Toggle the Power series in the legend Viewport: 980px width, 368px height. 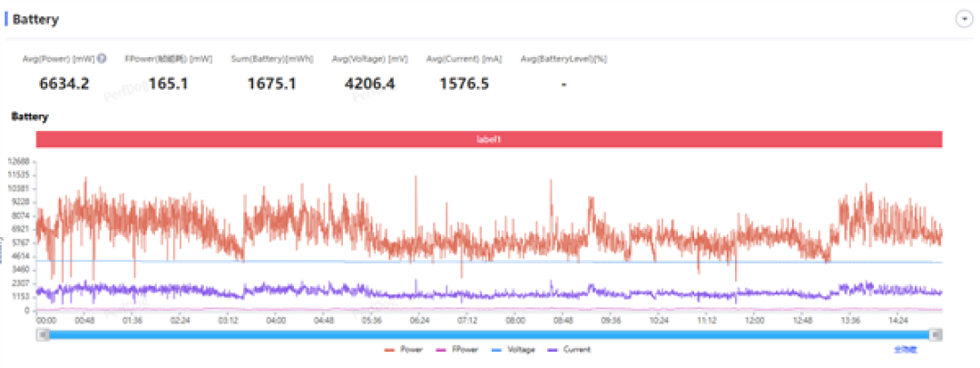[403, 350]
